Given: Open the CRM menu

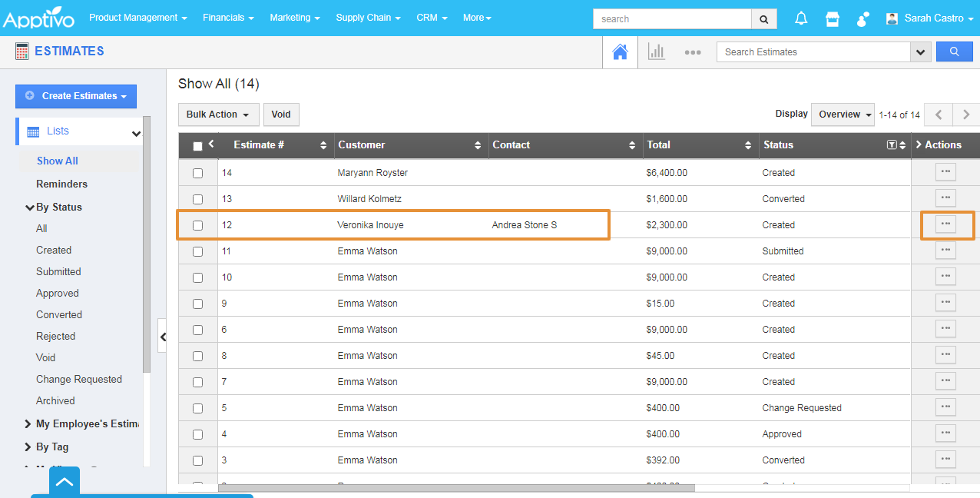Looking at the screenshot, I should coord(432,18).
